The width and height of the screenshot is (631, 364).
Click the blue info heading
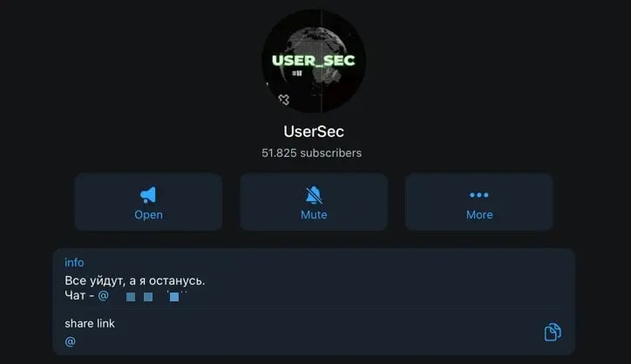pyautogui.click(x=74, y=262)
